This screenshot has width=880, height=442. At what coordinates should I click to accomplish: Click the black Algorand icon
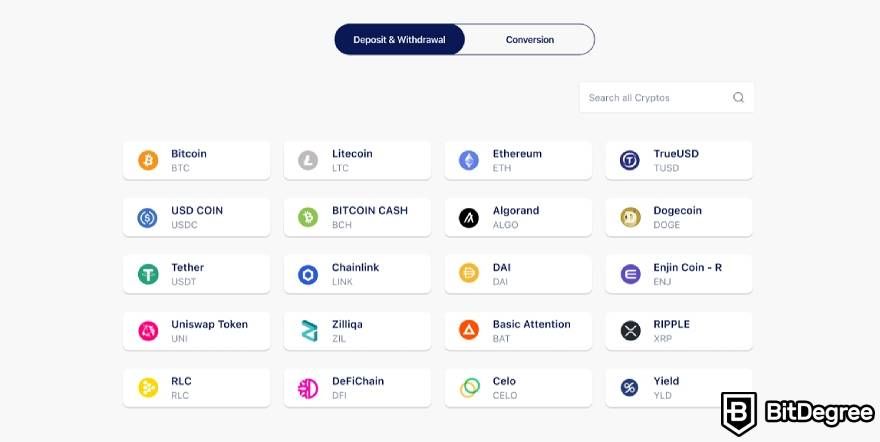469,218
